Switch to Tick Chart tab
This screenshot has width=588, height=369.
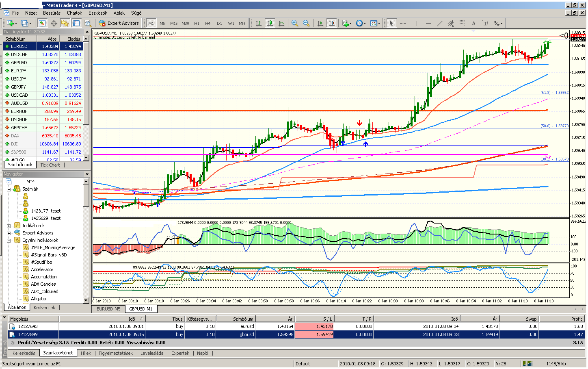tap(50, 165)
